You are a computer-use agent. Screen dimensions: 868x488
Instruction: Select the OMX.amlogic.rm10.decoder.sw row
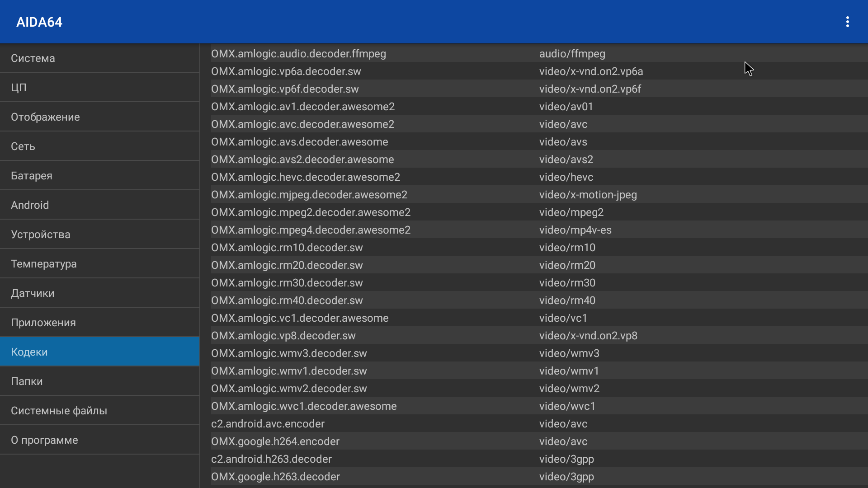pyautogui.click(x=539, y=248)
